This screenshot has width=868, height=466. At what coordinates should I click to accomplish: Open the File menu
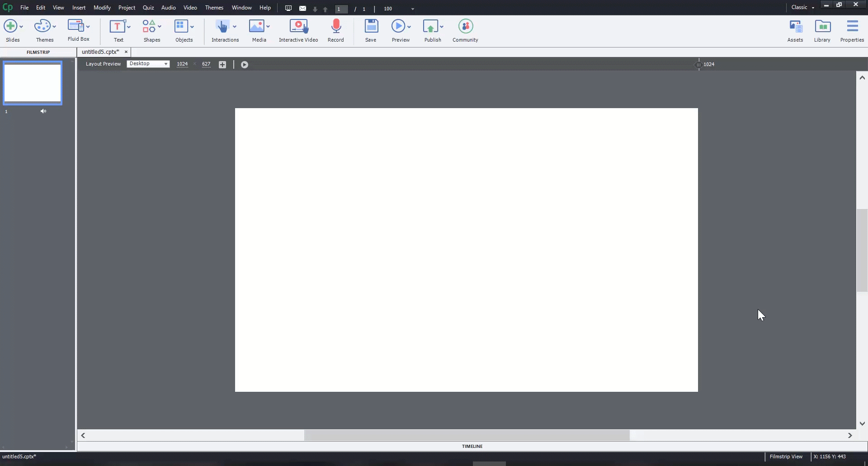(x=24, y=8)
